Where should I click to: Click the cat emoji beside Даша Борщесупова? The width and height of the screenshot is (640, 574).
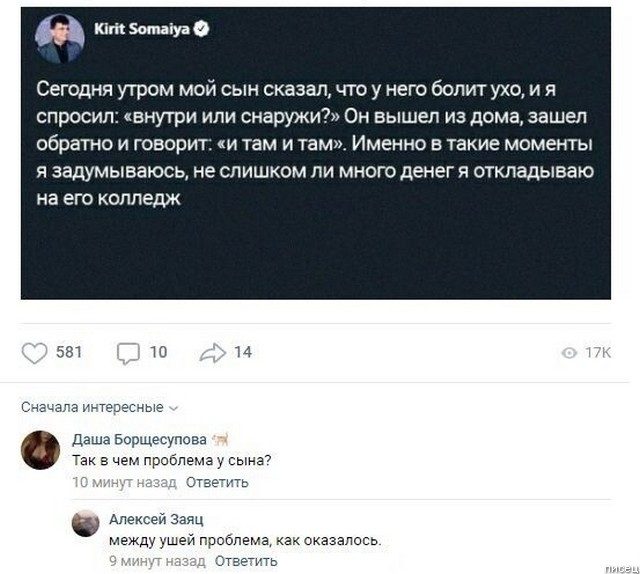(x=221, y=440)
